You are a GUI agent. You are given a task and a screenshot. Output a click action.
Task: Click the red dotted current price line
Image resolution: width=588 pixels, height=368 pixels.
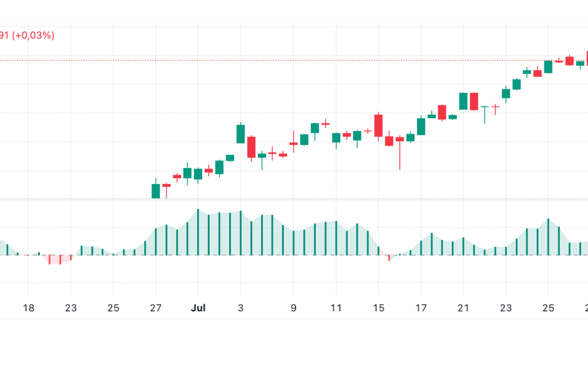pos(272,60)
